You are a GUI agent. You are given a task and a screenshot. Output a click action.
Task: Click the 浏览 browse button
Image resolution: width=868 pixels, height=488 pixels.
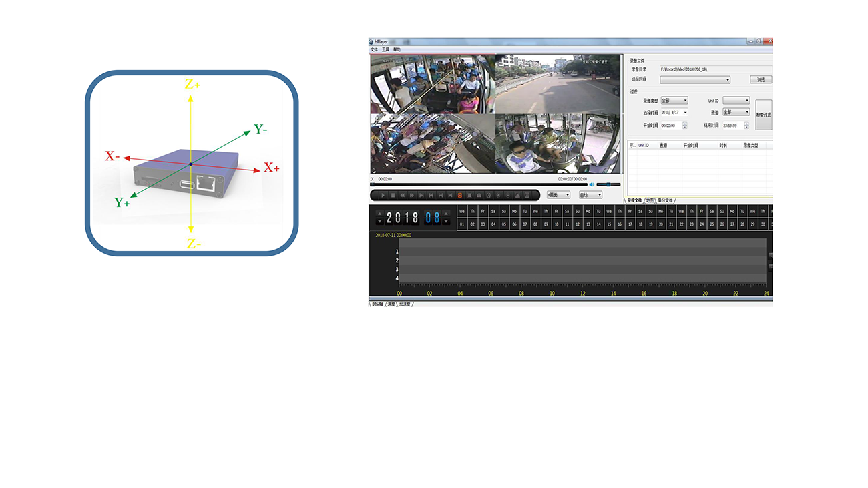(761, 80)
